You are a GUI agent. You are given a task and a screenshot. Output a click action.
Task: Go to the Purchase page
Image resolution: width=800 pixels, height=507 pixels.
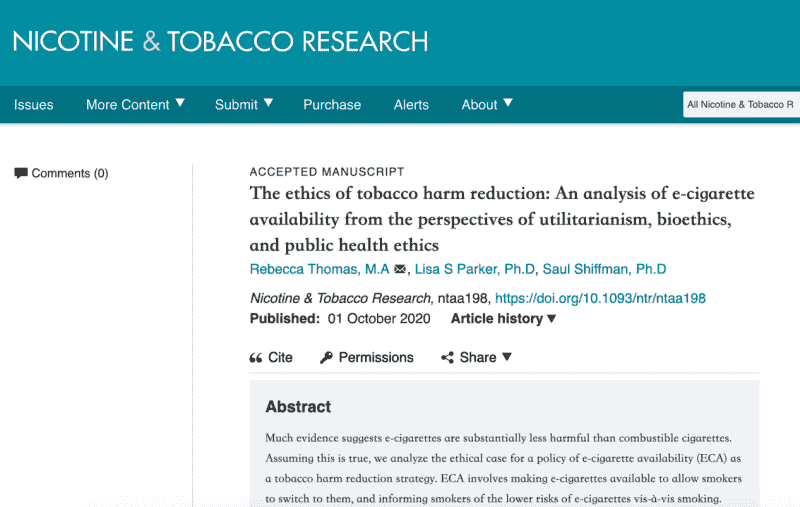point(332,105)
